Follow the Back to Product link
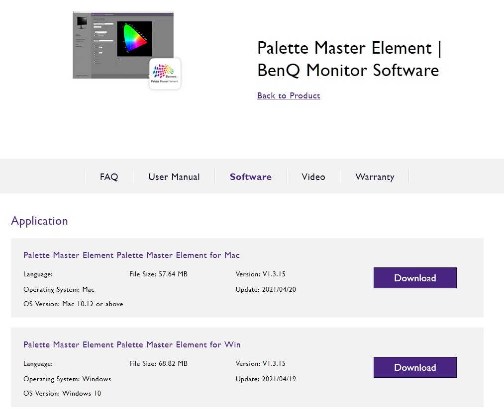The height and width of the screenshot is (420, 504). (289, 95)
